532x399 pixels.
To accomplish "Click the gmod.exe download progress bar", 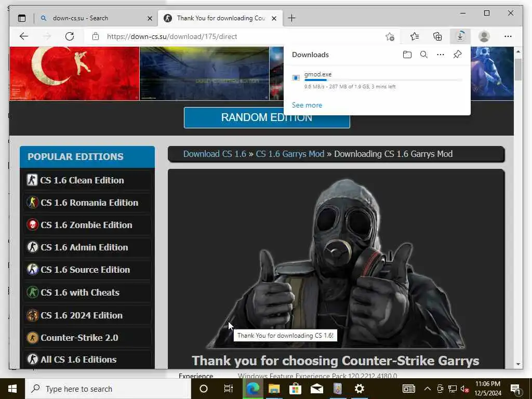I will tap(383, 81).
